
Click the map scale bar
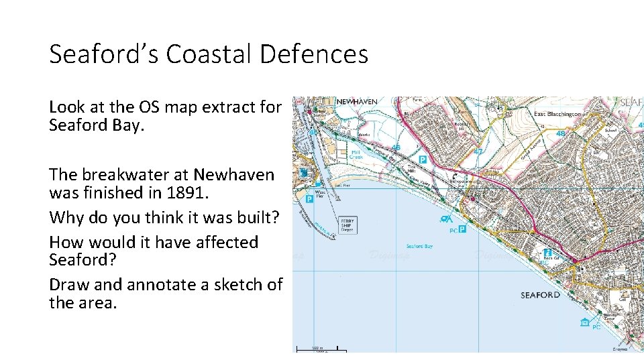coord(321,350)
